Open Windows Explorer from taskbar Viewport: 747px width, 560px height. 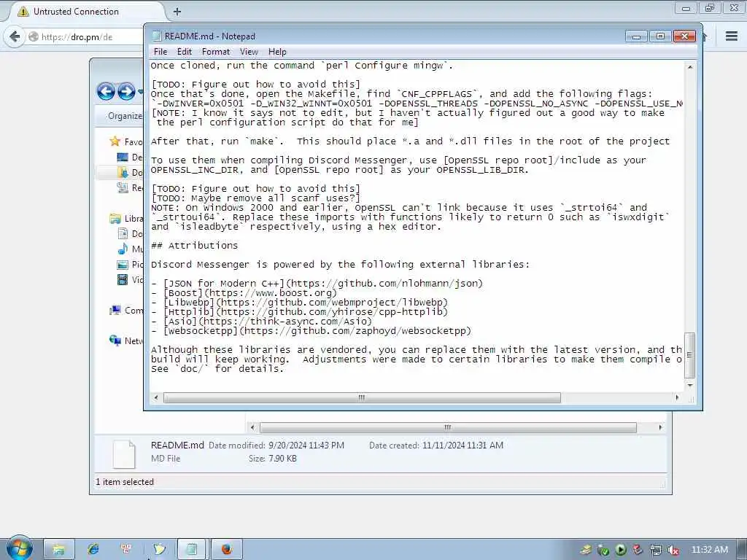59,549
